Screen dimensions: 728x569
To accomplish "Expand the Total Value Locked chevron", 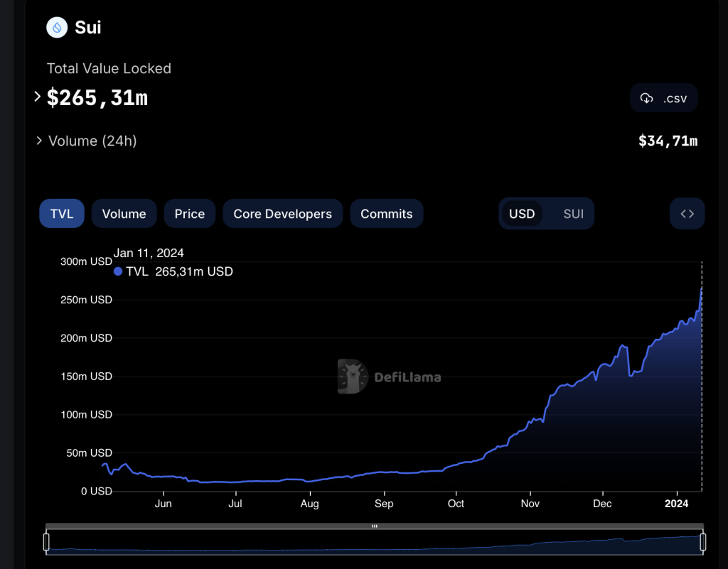I will (38, 97).
